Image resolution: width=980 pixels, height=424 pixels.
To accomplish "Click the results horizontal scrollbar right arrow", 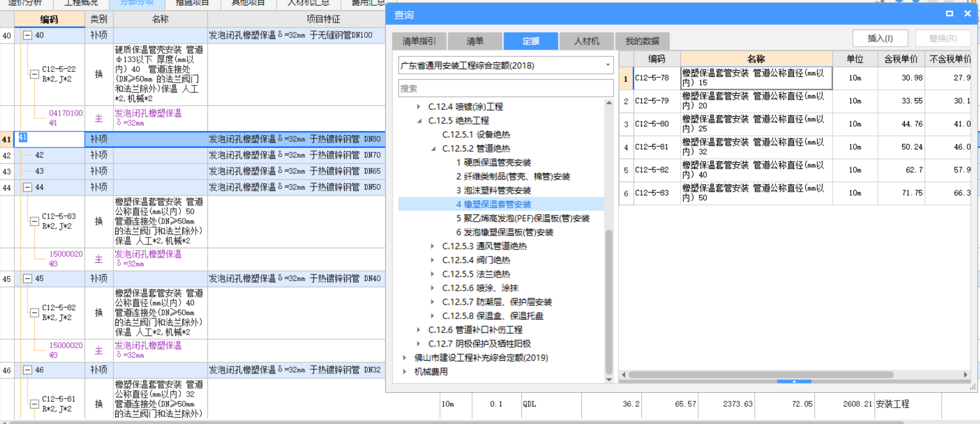I will pyautogui.click(x=966, y=374).
